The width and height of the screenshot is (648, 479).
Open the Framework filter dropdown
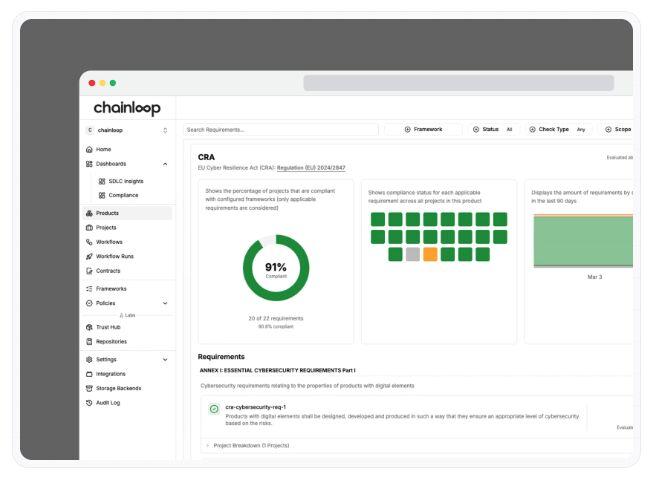424,129
